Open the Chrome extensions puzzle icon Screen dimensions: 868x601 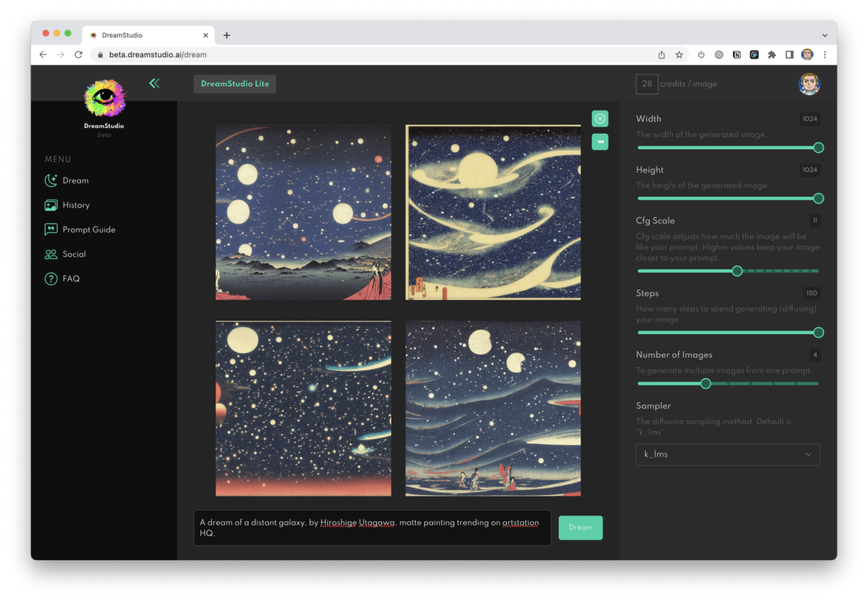tap(772, 55)
